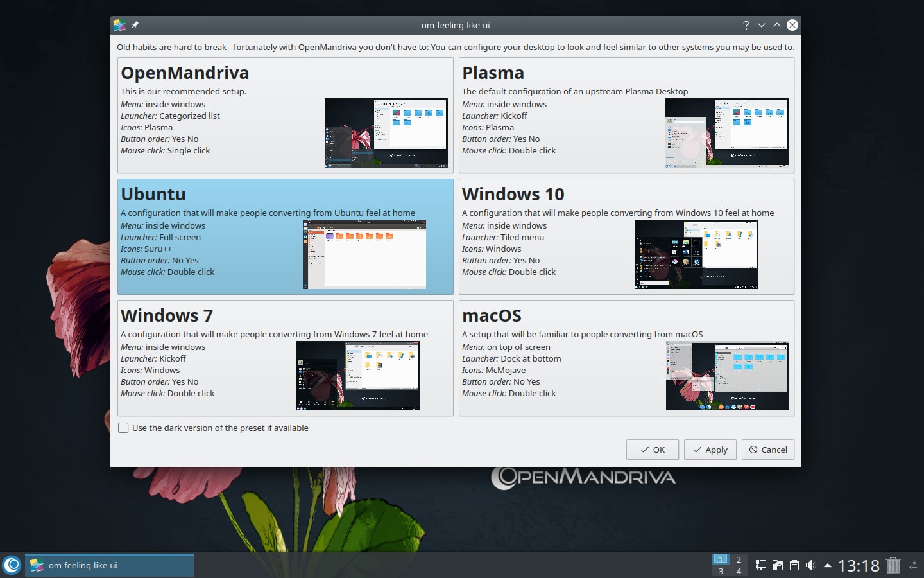The width and height of the screenshot is (924, 578).
Task: Open the window menu icon in titlebar
Action: (x=119, y=25)
